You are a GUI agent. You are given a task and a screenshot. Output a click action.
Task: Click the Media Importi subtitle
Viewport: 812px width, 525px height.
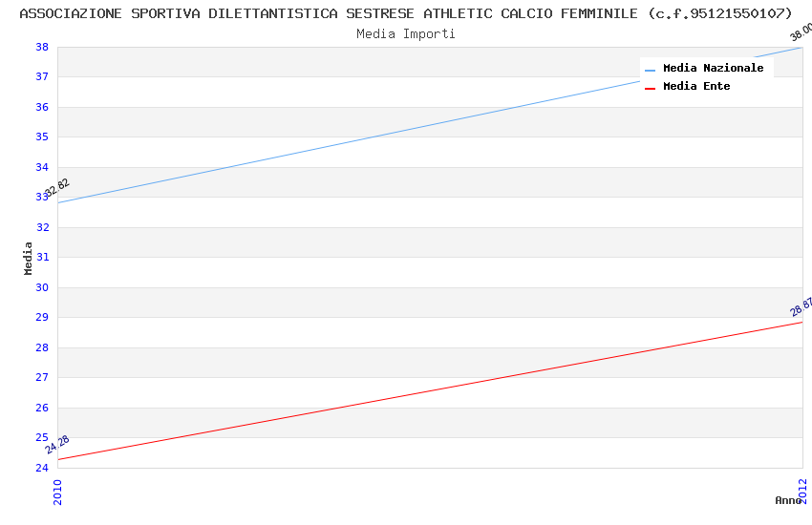(x=406, y=33)
